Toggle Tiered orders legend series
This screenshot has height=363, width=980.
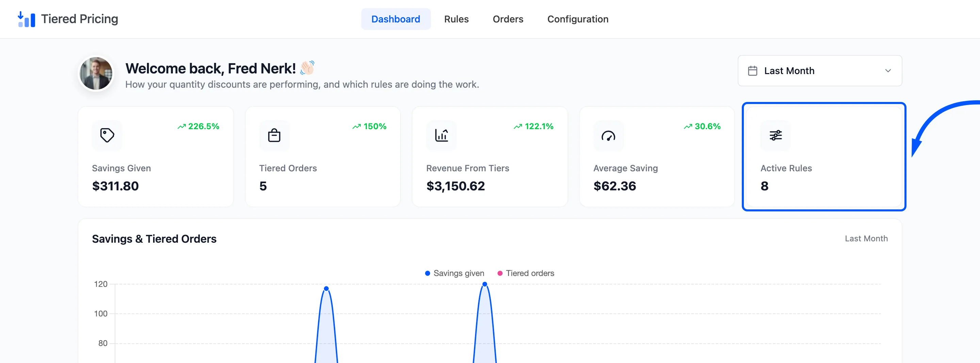coord(525,273)
